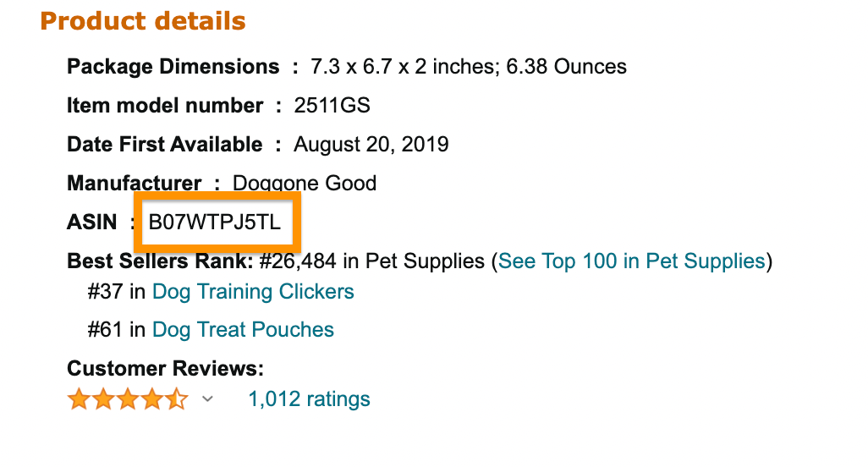Click the half-filled fifth star icon
The image size is (868, 467).
coord(177,399)
